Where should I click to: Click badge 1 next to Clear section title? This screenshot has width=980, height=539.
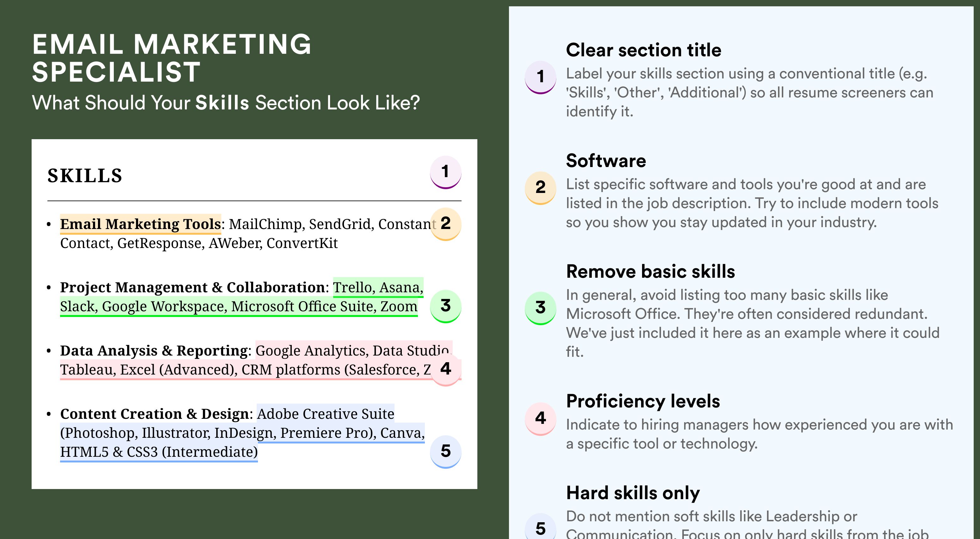(541, 77)
